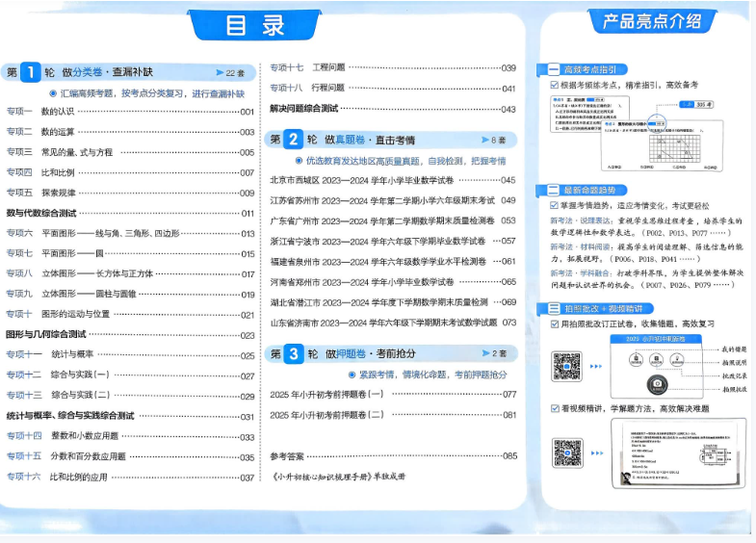Viewport: 756px width, 543px height.
Task: Click the triple arrows beside the lower QR code
Action: (597, 452)
